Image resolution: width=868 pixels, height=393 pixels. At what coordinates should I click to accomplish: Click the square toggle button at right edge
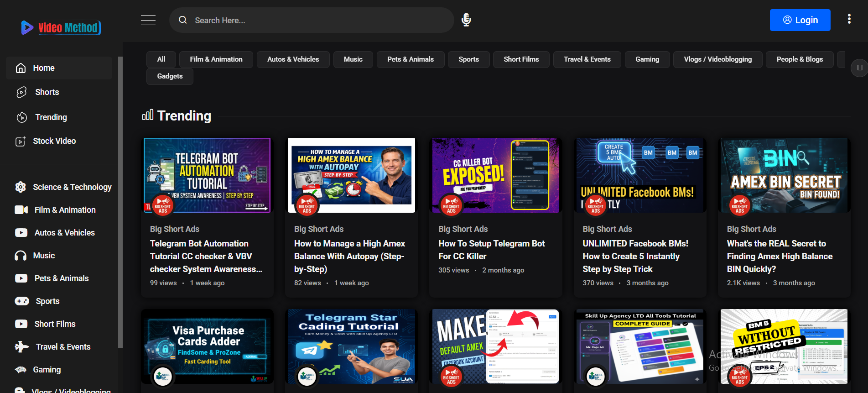click(859, 68)
